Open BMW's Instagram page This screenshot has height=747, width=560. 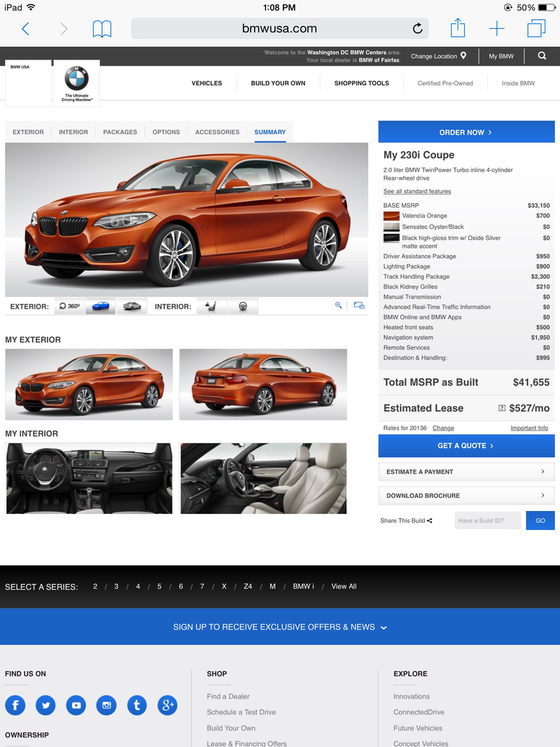(x=106, y=705)
